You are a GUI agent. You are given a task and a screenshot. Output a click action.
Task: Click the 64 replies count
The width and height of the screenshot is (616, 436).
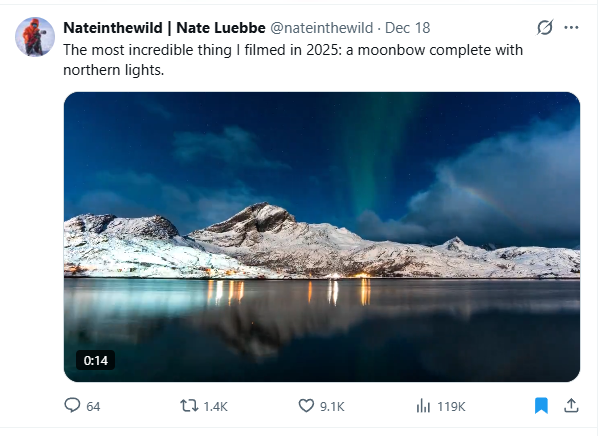(93, 407)
